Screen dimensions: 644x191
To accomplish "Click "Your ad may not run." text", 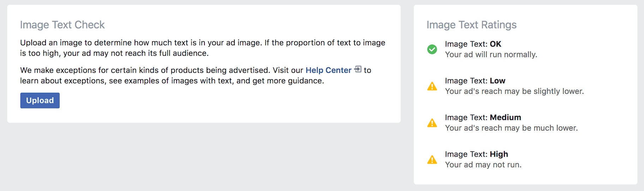I will [x=483, y=165].
